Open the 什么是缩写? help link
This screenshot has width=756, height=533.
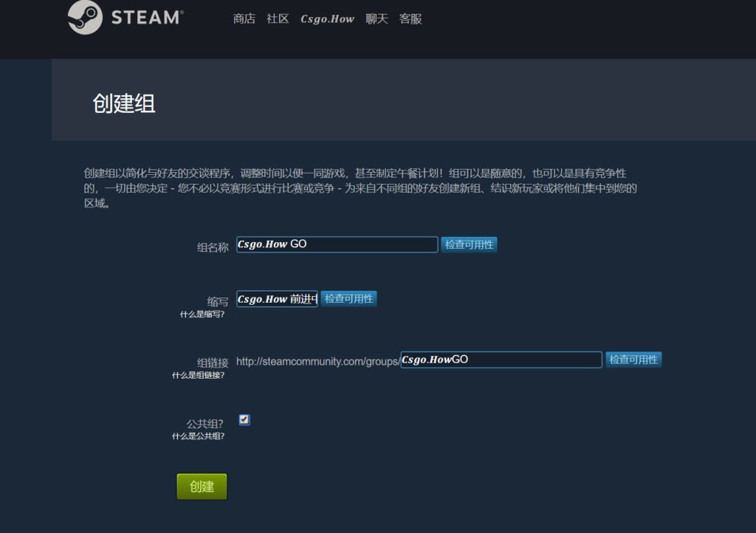tap(202, 314)
